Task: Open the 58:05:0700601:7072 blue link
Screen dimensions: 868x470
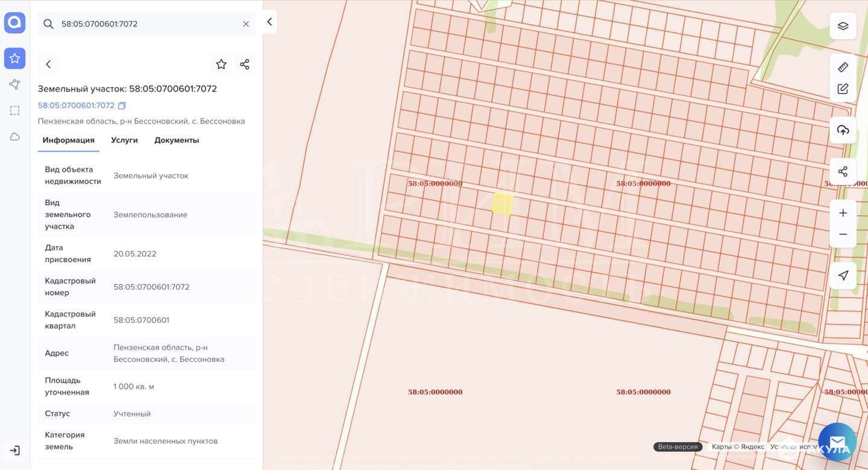Action: [76, 106]
